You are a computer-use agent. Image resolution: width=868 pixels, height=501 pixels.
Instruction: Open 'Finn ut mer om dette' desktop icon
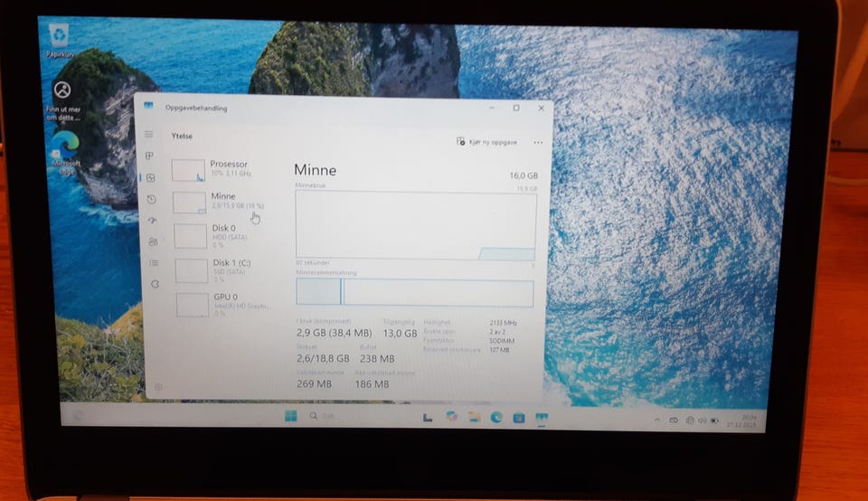pyautogui.click(x=62, y=100)
